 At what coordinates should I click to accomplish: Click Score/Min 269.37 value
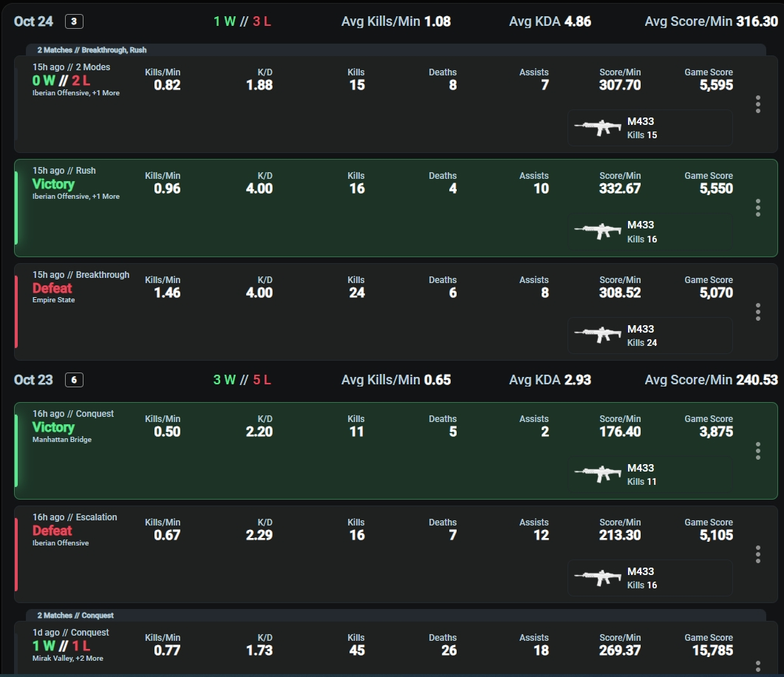620,650
